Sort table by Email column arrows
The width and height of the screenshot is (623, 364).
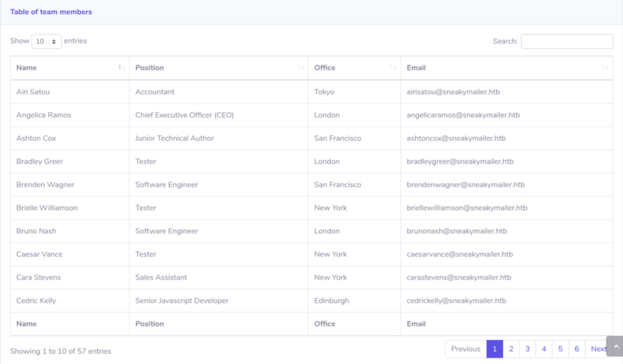(x=605, y=68)
